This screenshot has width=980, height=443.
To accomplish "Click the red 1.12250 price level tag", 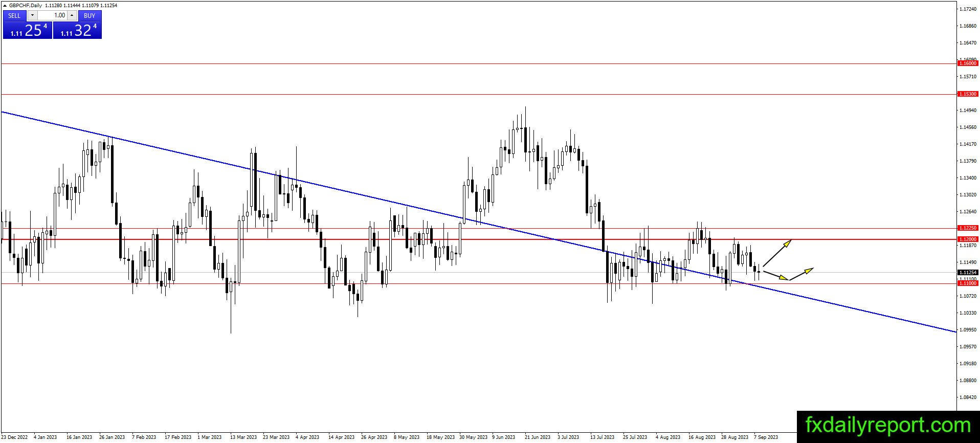I will (x=968, y=228).
